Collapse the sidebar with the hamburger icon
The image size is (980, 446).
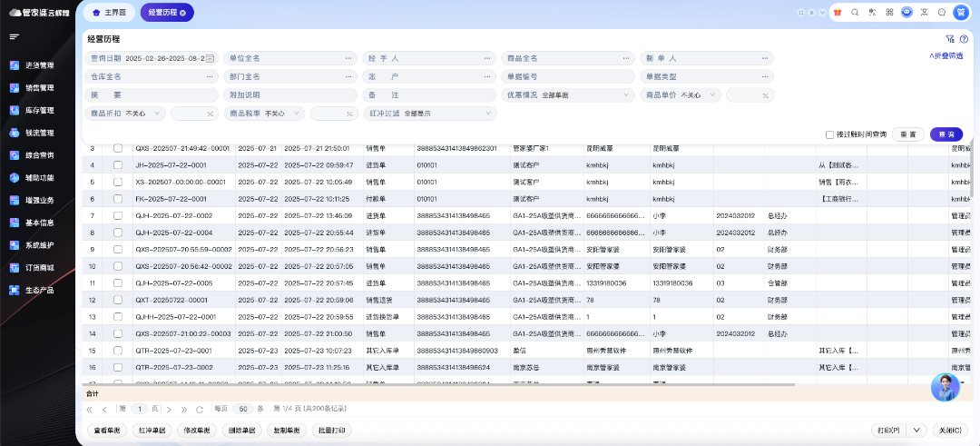[x=15, y=36]
